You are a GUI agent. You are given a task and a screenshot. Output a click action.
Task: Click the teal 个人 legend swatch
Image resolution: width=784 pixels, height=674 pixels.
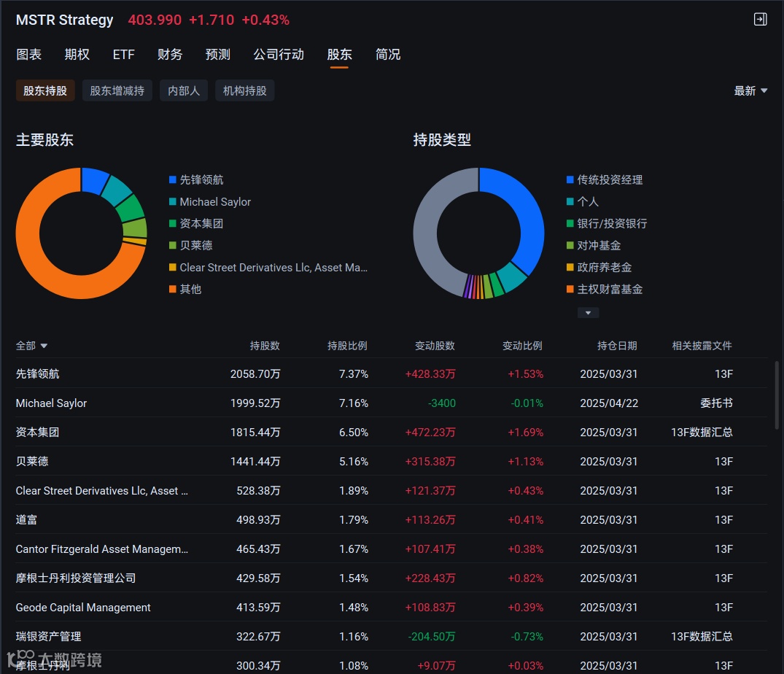click(570, 201)
